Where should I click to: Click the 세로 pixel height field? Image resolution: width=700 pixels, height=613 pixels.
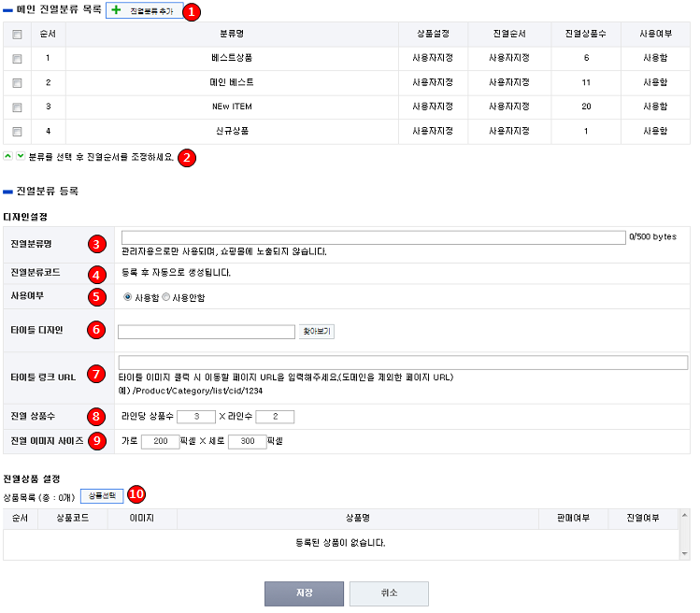(247, 441)
